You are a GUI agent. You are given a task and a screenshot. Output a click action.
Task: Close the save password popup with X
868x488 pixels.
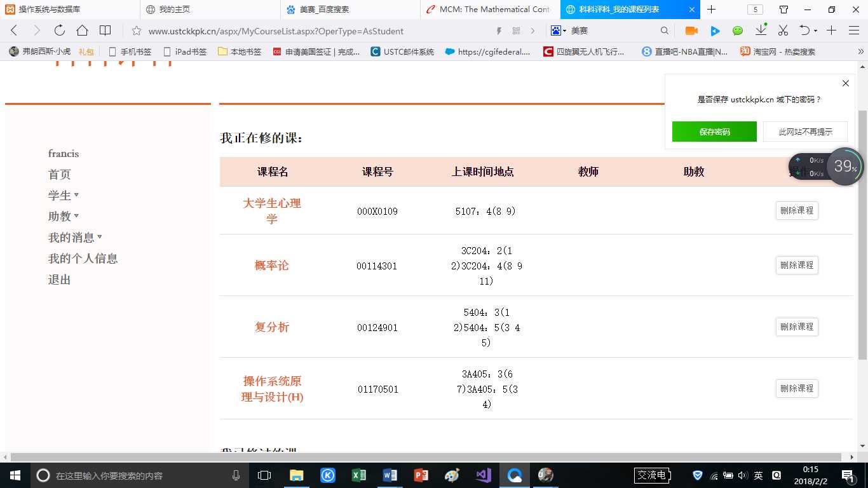point(845,83)
